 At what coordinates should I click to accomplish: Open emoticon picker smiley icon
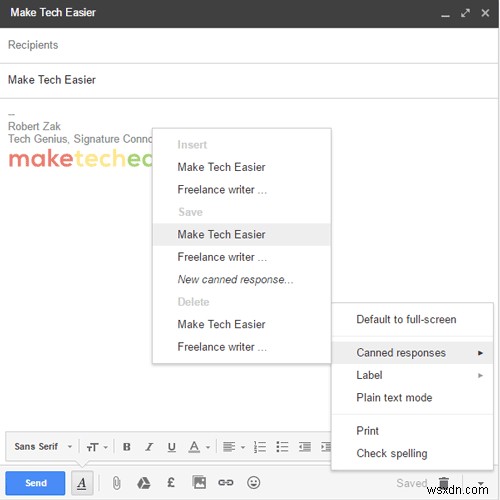click(x=253, y=482)
